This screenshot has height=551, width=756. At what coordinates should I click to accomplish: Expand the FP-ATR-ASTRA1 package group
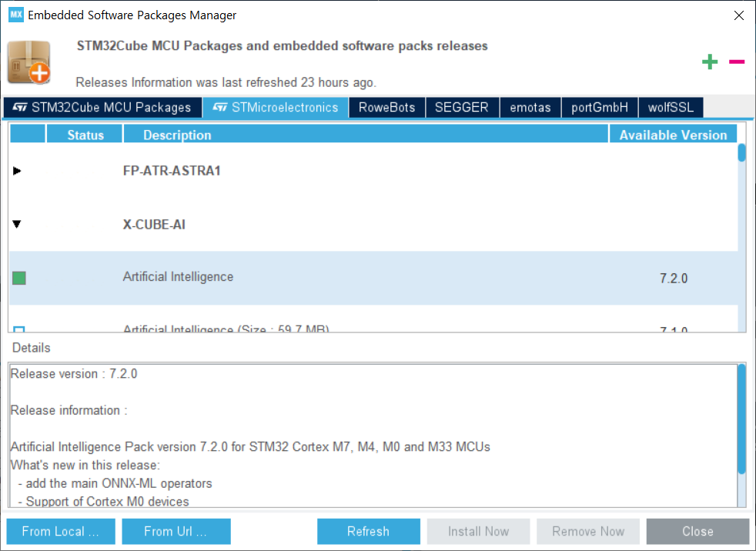[x=17, y=171]
